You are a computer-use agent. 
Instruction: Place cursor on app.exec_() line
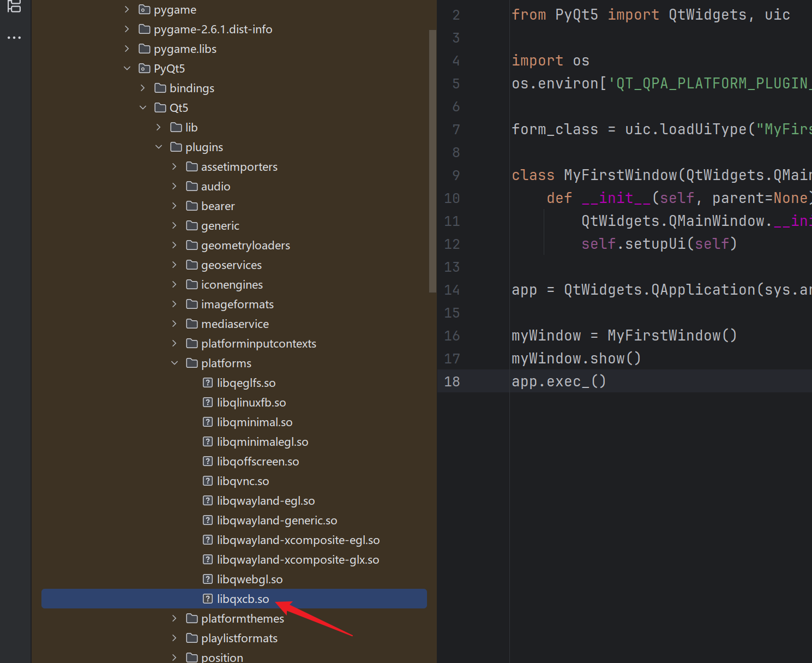(x=558, y=381)
